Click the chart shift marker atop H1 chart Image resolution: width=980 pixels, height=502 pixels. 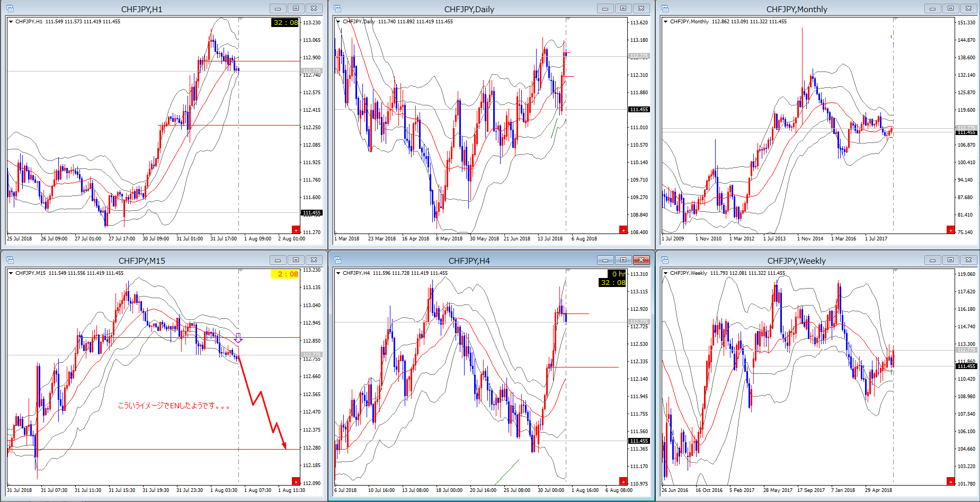coord(239,20)
